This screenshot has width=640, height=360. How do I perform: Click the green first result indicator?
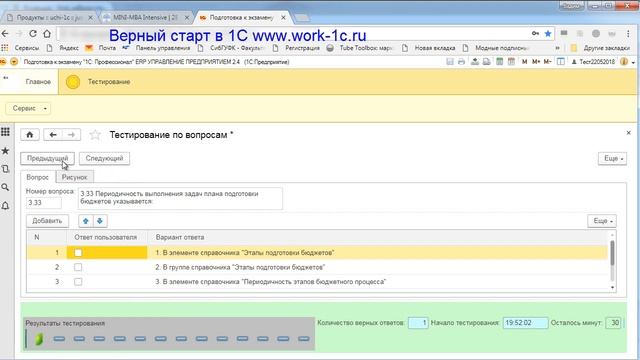(x=39, y=339)
